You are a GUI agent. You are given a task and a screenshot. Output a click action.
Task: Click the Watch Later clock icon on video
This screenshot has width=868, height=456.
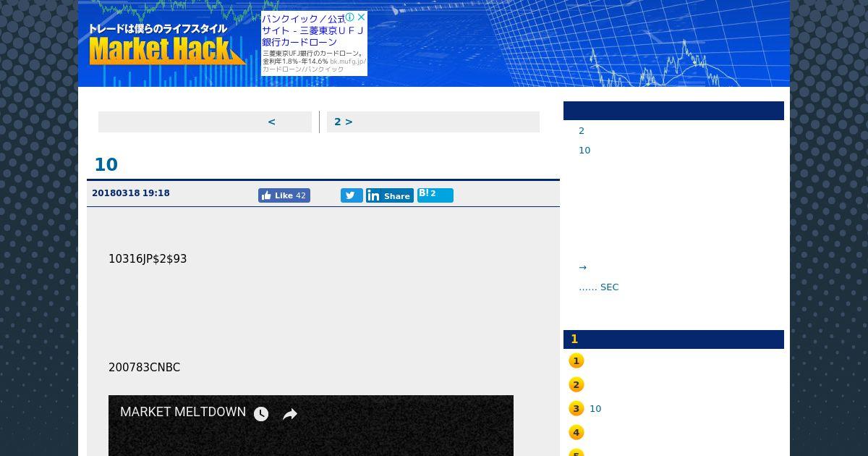(x=261, y=414)
